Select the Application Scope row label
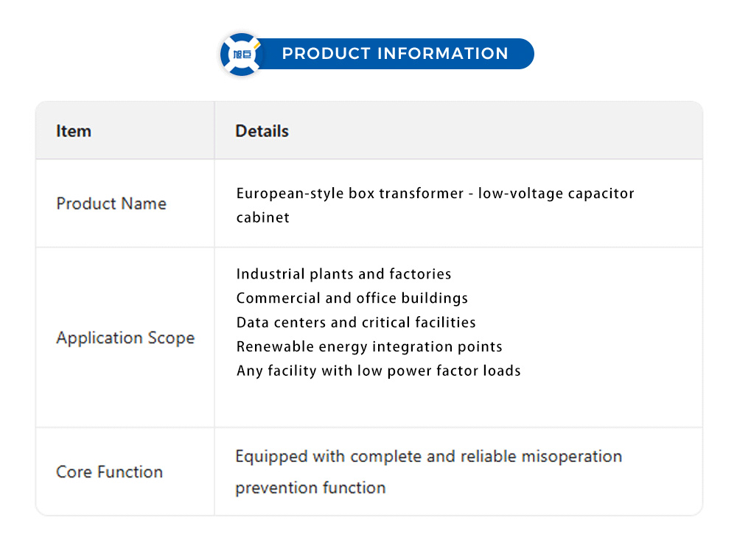737x560 pixels. [x=125, y=338]
